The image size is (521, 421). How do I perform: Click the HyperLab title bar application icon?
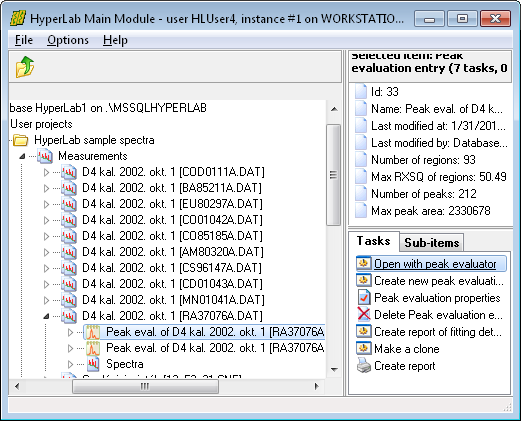point(18,18)
